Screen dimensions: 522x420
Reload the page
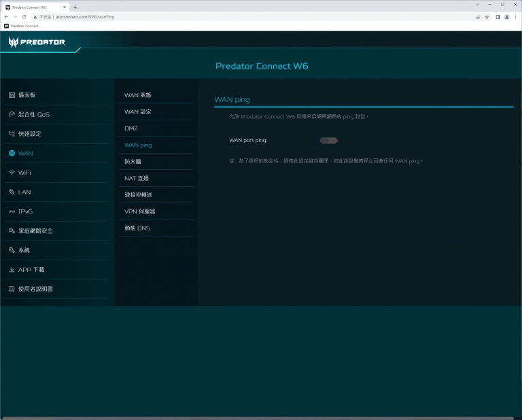[x=24, y=16]
